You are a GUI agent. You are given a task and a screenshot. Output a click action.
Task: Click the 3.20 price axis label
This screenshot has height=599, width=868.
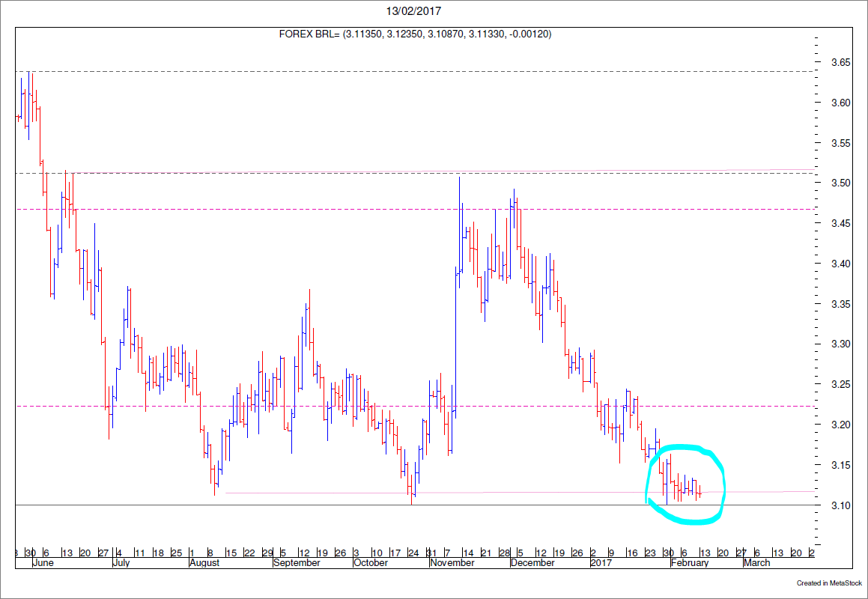point(842,425)
